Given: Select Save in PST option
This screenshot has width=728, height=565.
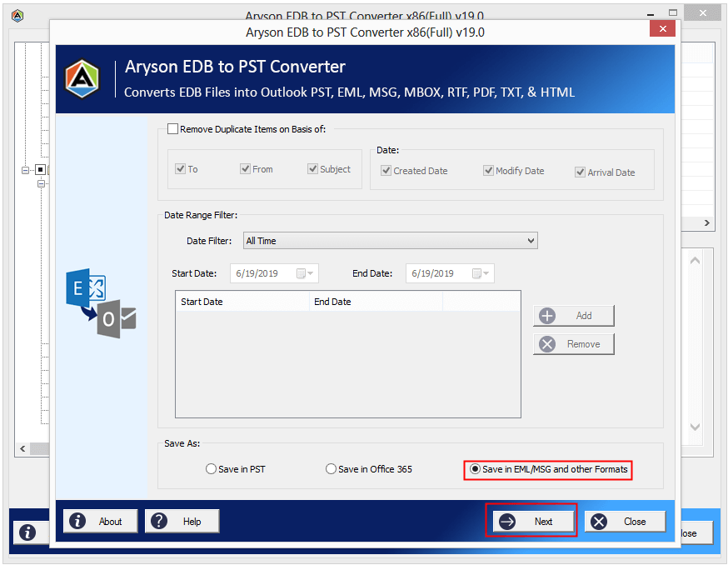Looking at the screenshot, I should tap(211, 469).
